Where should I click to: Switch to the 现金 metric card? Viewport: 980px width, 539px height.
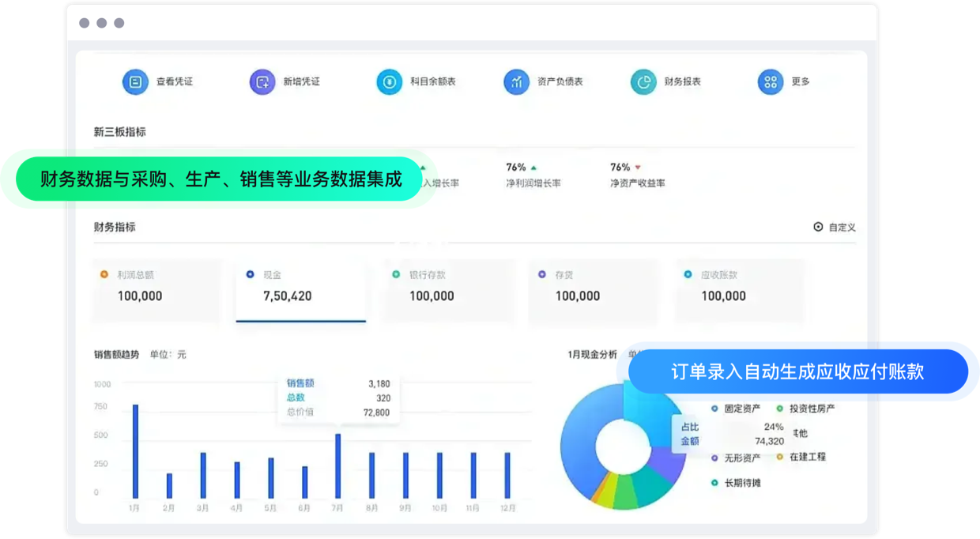click(300, 290)
